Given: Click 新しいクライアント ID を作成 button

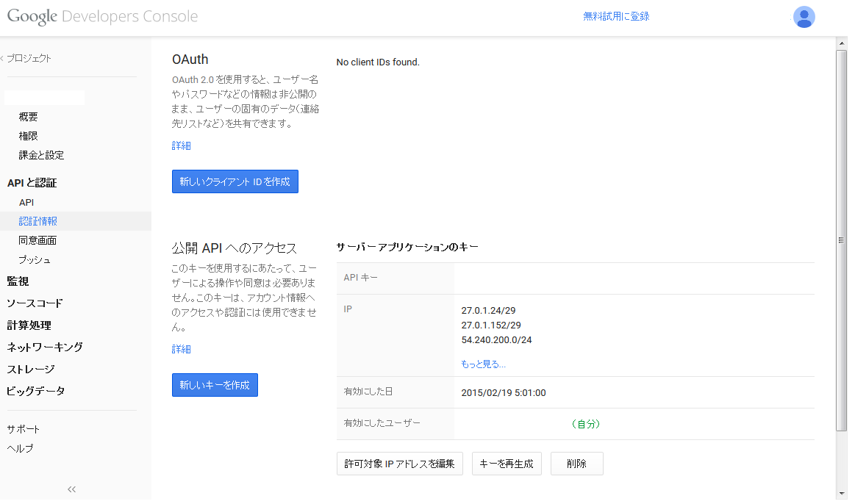Looking at the screenshot, I should point(235,181).
